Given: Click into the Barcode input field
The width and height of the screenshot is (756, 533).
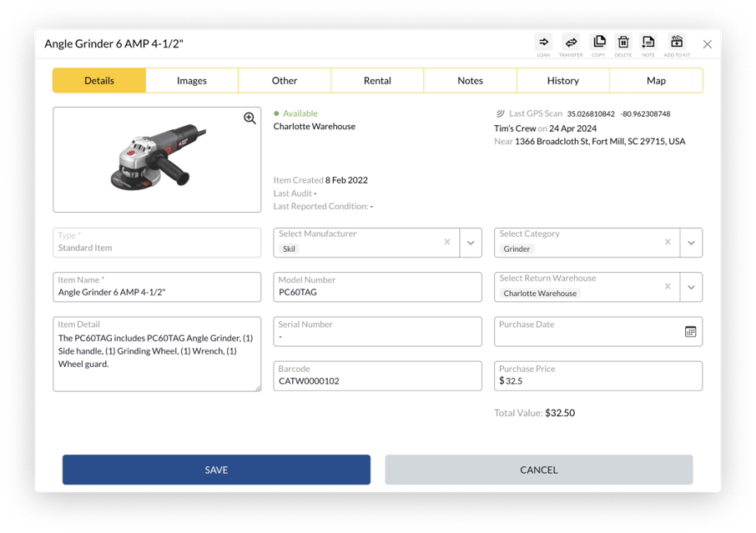Looking at the screenshot, I should coord(377,381).
